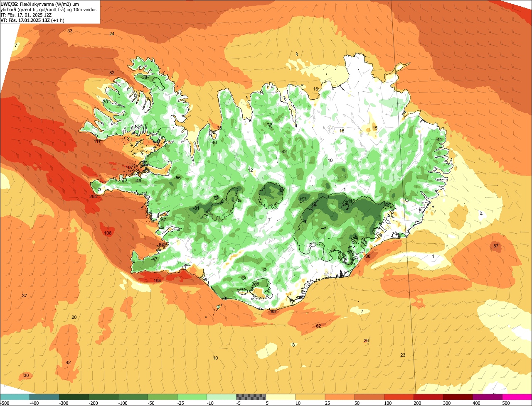The image size is (532, 406).
Task: Click the -42 flux value on map
Action: pyautogui.click(x=283, y=152)
